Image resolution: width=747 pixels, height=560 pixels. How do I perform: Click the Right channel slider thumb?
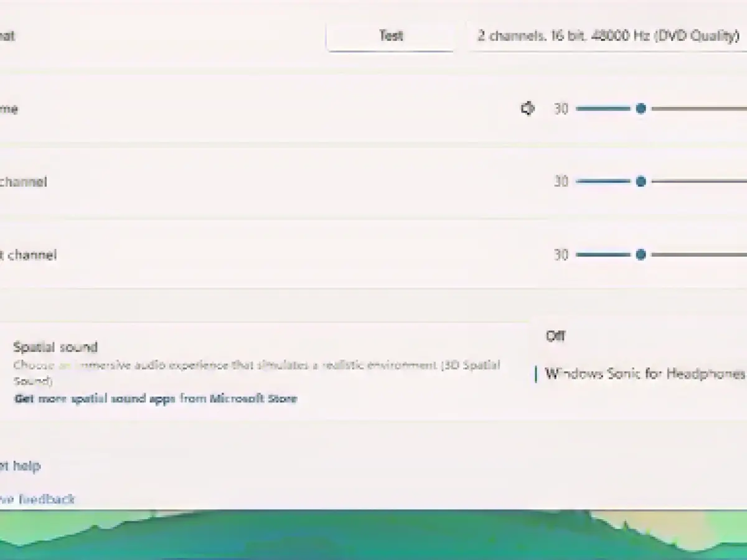point(641,254)
